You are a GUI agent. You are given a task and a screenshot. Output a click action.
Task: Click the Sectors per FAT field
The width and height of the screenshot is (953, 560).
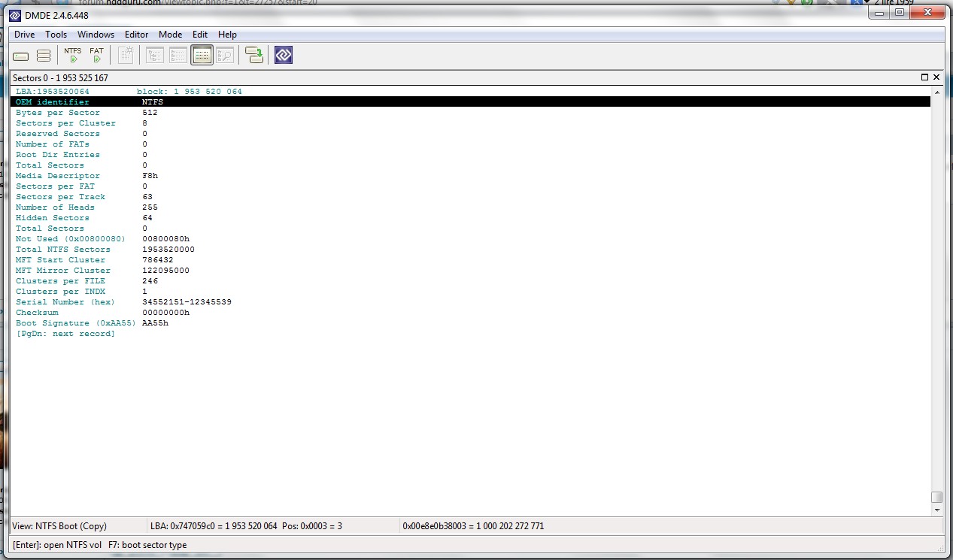pyautogui.click(x=471, y=186)
